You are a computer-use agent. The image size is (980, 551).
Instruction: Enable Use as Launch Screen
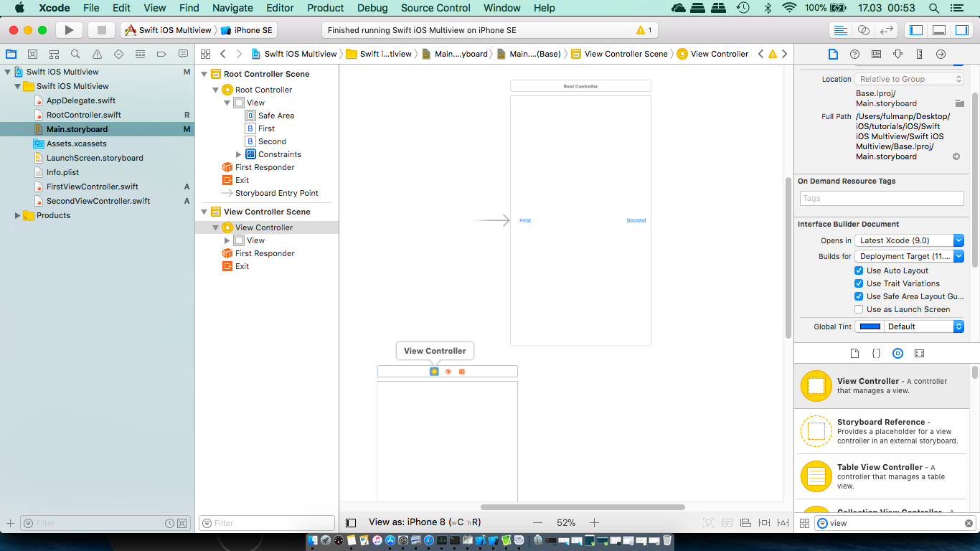[x=859, y=309]
